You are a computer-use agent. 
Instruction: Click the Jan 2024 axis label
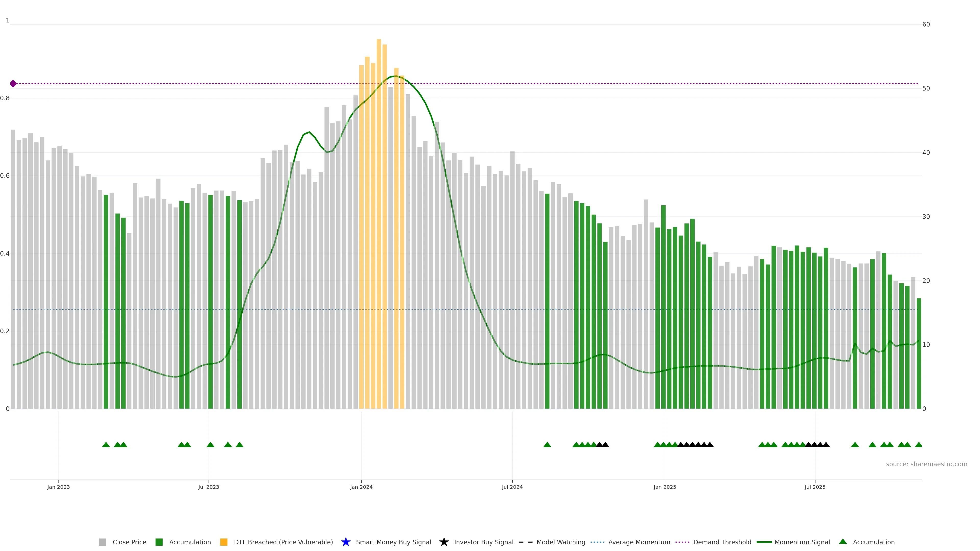coord(361,487)
